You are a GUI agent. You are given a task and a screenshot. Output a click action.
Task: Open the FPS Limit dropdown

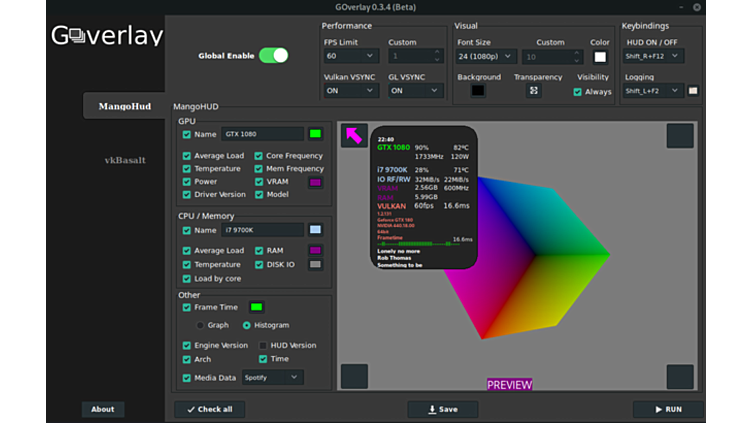point(351,57)
